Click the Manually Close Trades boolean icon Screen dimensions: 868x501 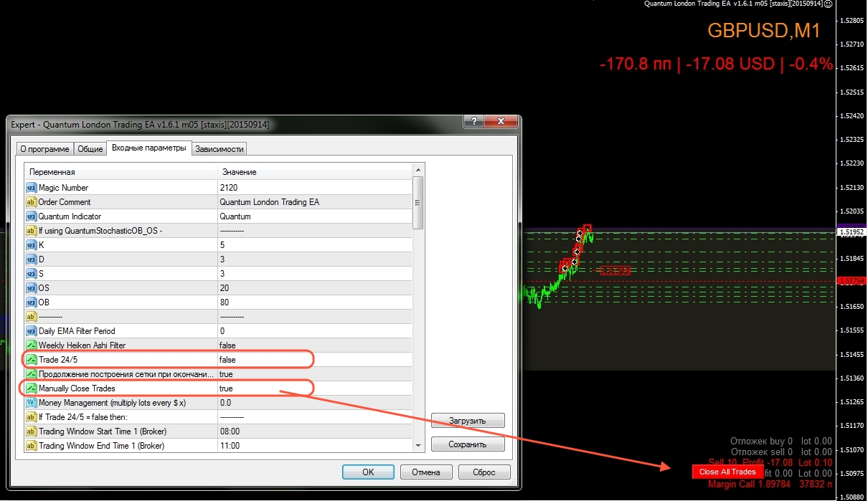[31, 388]
